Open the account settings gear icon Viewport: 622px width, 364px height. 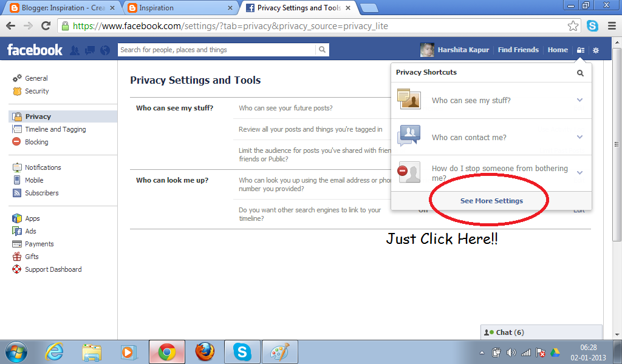click(x=596, y=50)
